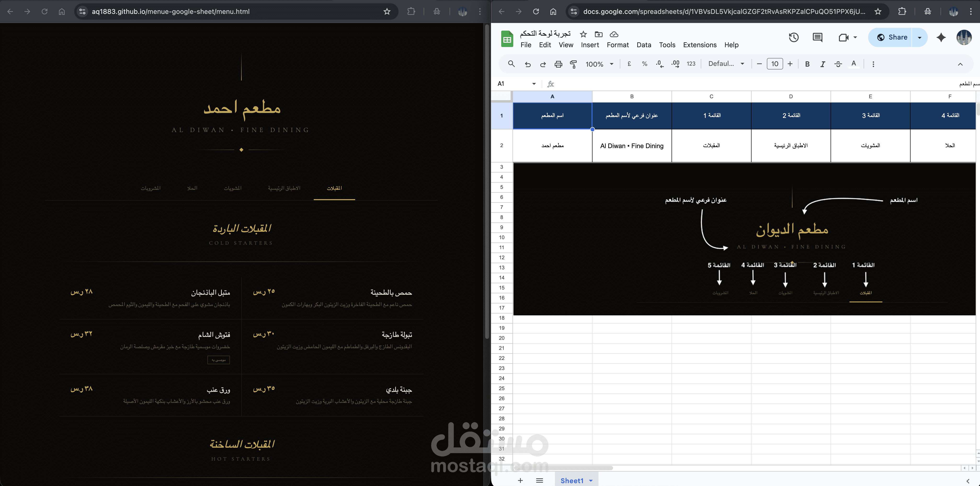This screenshot has height=486, width=980.
Task: Open the Default font dropdown
Action: coord(726,64)
